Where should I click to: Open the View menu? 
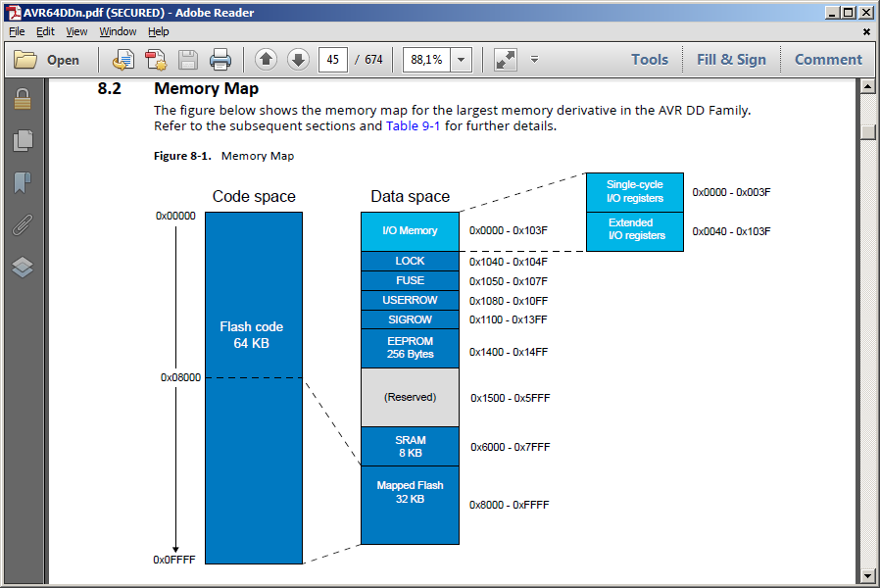click(x=76, y=31)
